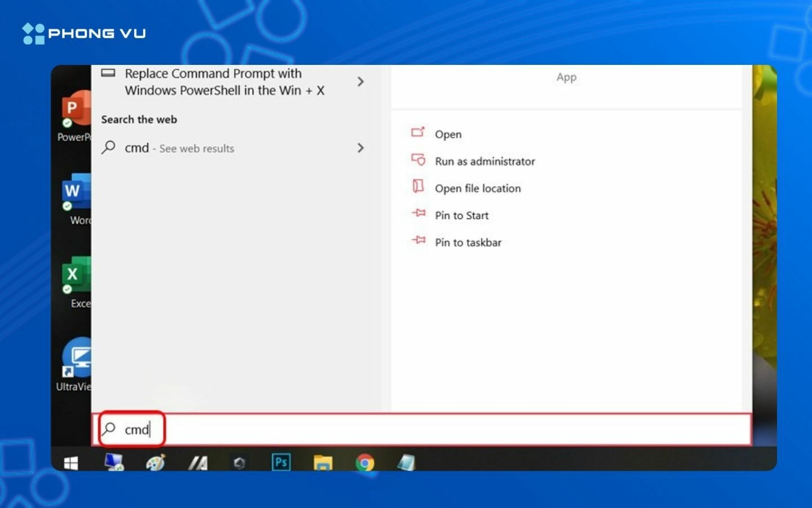Click the search magnifier in the search box
This screenshot has height=508, width=812.
(x=109, y=429)
